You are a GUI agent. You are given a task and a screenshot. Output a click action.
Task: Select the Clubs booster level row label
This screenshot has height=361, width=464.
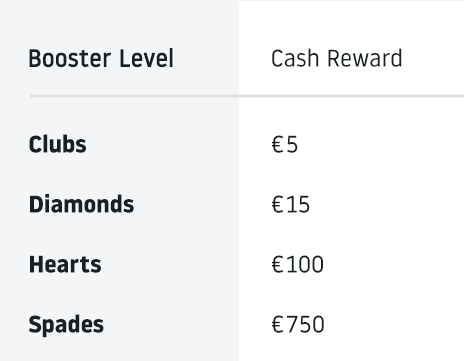click(58, 144)
